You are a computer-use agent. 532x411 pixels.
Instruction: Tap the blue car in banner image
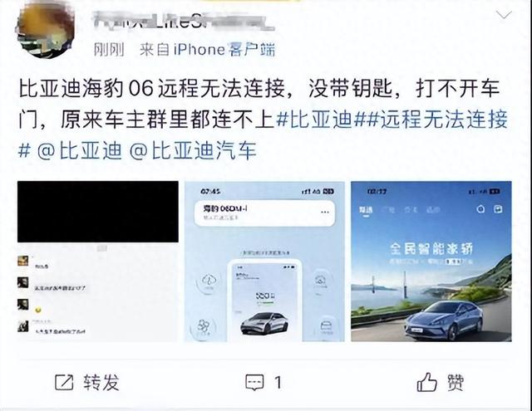[x=444, y=320]
